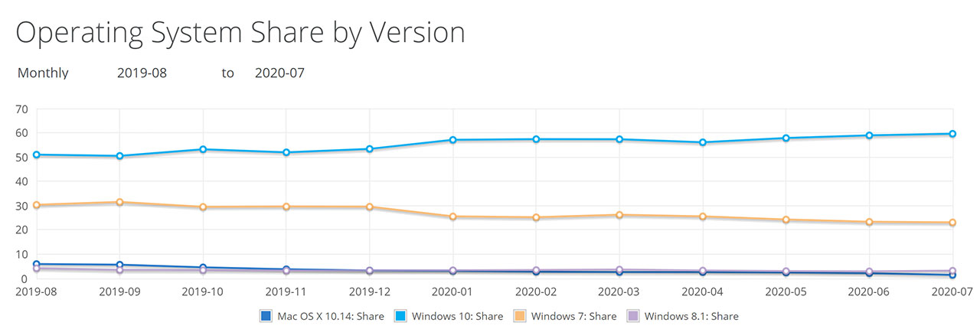Click the Windows 7 data point at 2020-01
This screenshot has height=332, width=980.
(x=452, y=216)
